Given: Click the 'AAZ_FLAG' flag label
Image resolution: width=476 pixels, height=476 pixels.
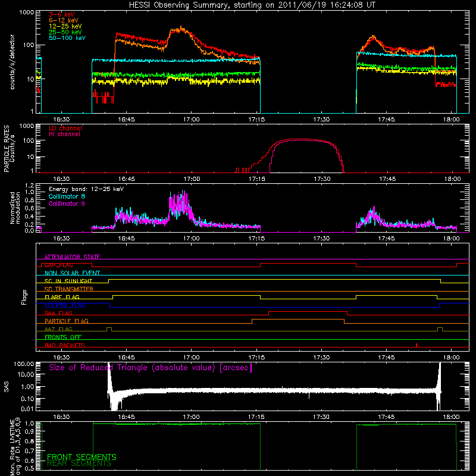Looking at the screenshot, I should coord(58,329).
